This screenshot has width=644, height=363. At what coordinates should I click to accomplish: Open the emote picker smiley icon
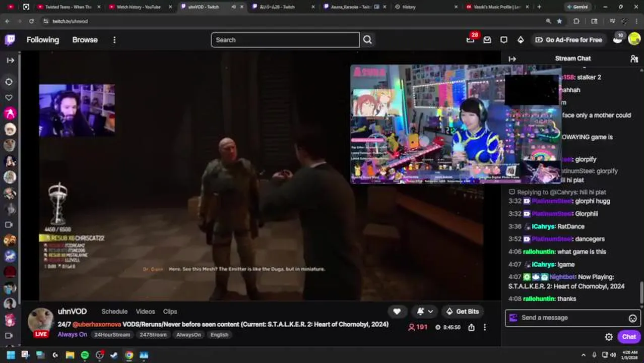(632, 318)
